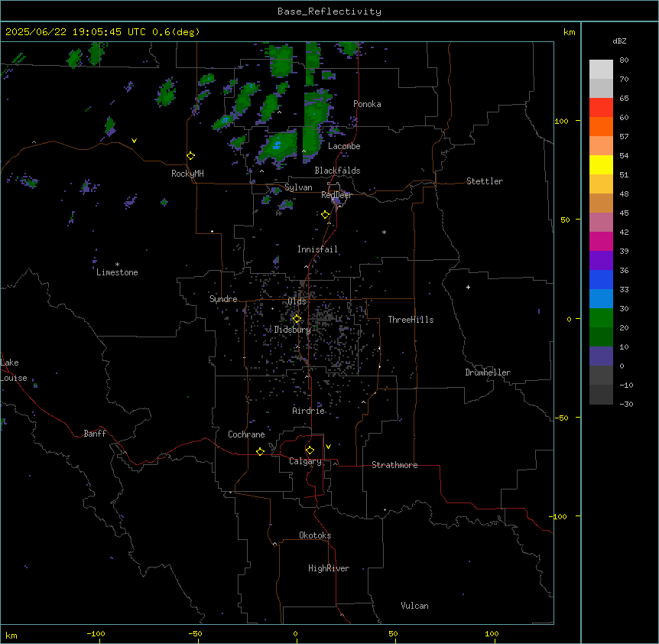Click the blue-core echo north of Sylvan
The width and height of the screenshot is (659, 644).
click(x=278, y=147)
